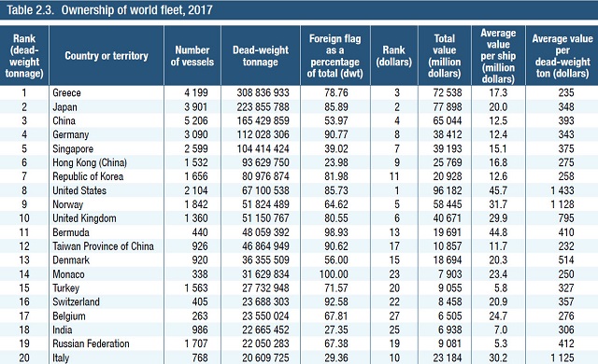Image resolution: width=598 pixels, height=364 pixels.
Task: Click Monaco's 100.00 foreign flag value
Action: [x=334, y=274]
